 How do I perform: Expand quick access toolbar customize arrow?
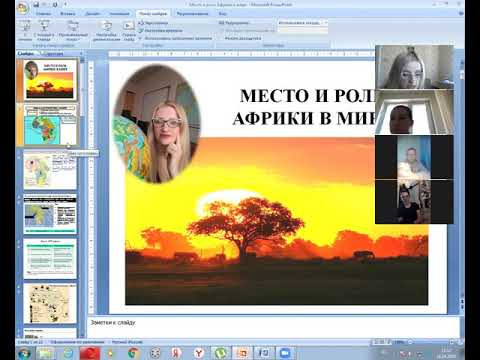coord(65,5)
